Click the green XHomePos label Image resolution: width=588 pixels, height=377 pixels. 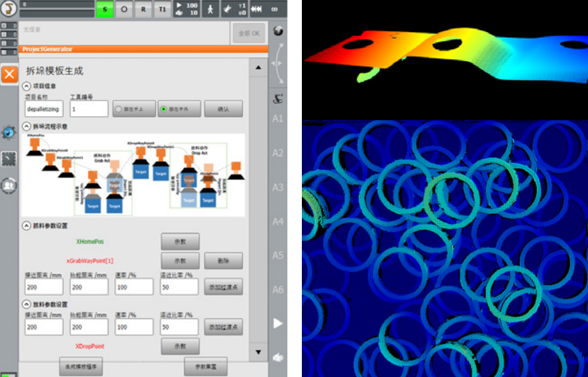[x=90, y=242]
